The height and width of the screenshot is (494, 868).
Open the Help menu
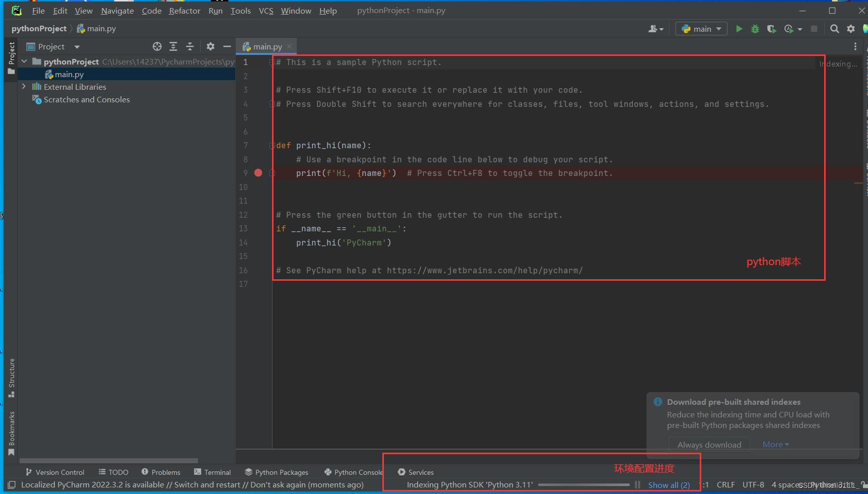coord(328,11)
